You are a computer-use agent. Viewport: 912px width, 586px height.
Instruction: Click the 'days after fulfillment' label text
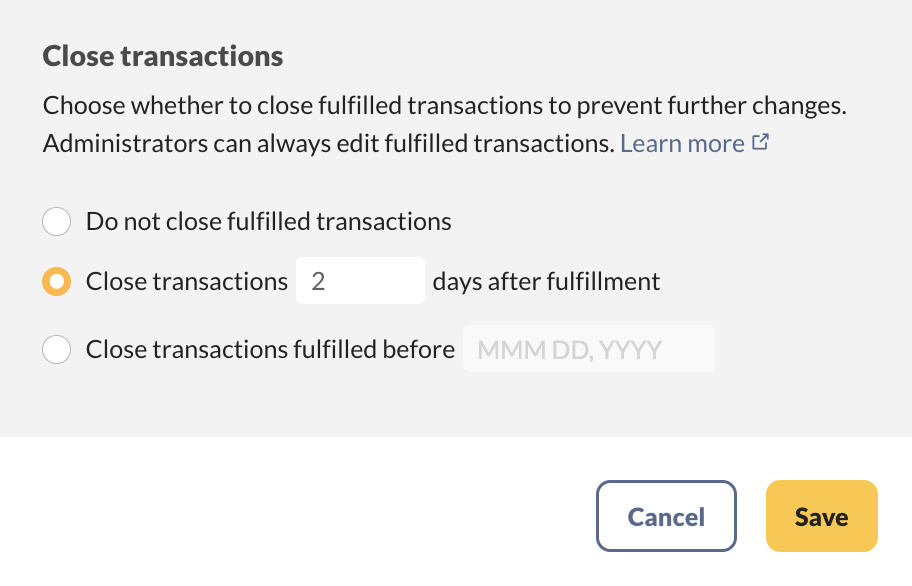tap(546, 281)
